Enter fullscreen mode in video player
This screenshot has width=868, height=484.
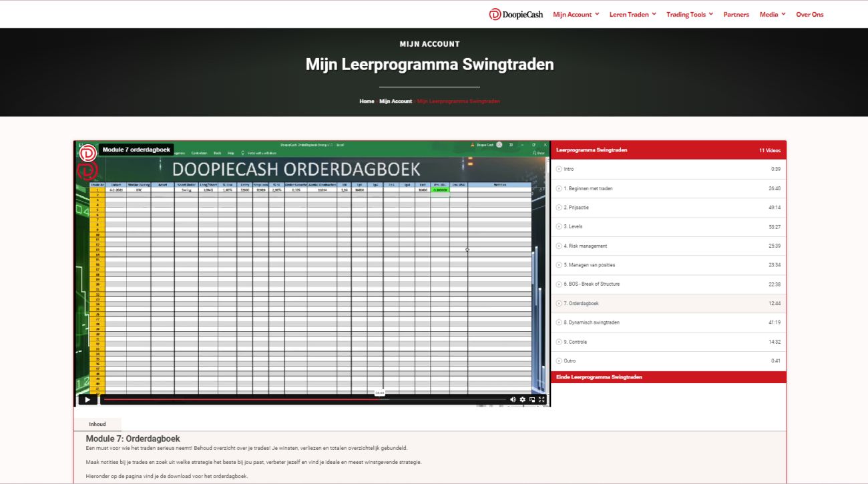[541, 399]
